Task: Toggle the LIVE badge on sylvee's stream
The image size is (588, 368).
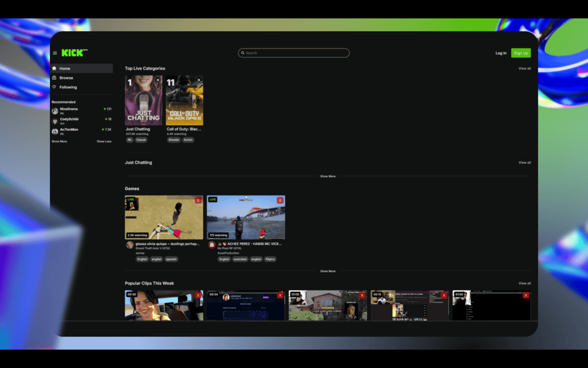Action: click(x=132, y=200)
